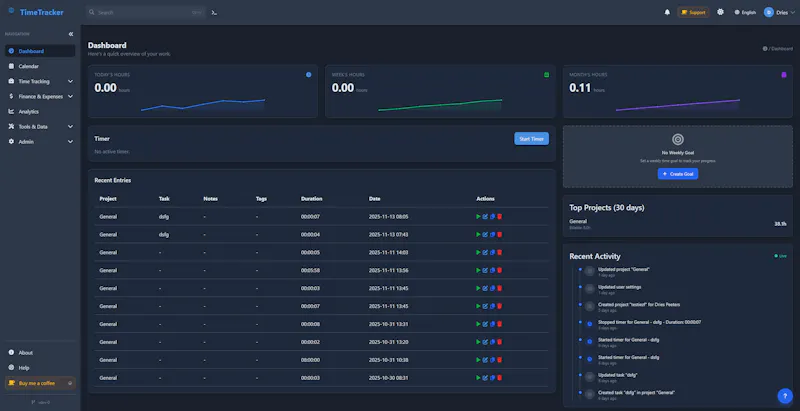Open notifications via the bell icon
Viewport: 800px width, 411px height.
(x=667, y=12)
